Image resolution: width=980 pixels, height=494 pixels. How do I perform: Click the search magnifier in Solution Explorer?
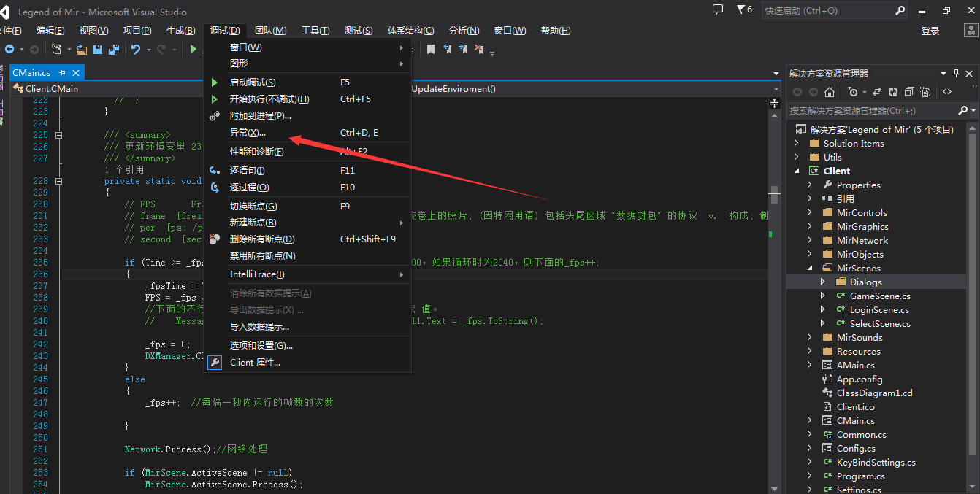(962, 111)
